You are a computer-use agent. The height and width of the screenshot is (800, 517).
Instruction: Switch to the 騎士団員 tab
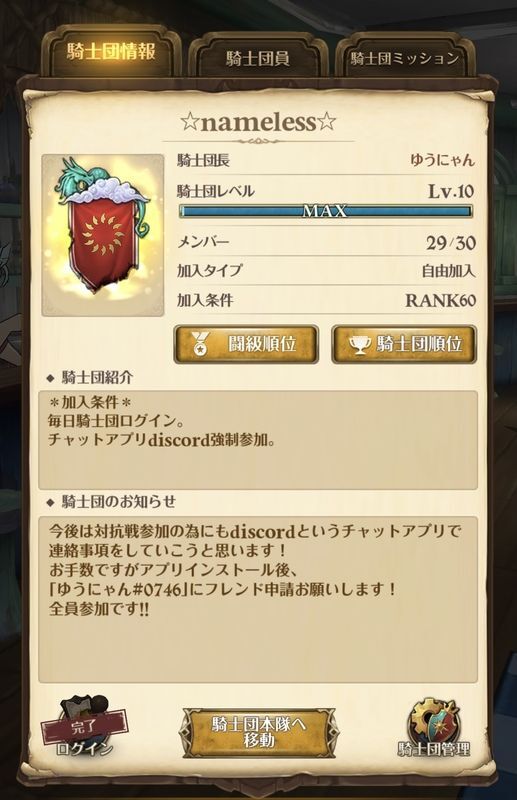[x=258, y=58]
